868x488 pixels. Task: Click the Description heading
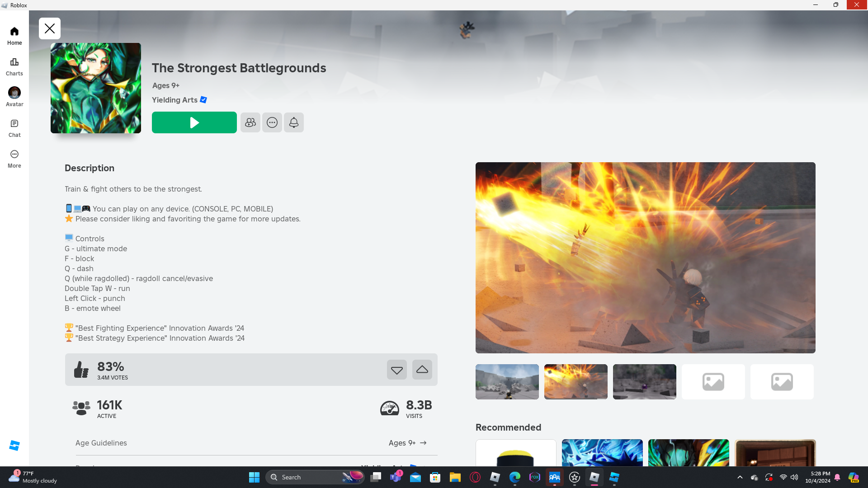click(x=90, y=168)
